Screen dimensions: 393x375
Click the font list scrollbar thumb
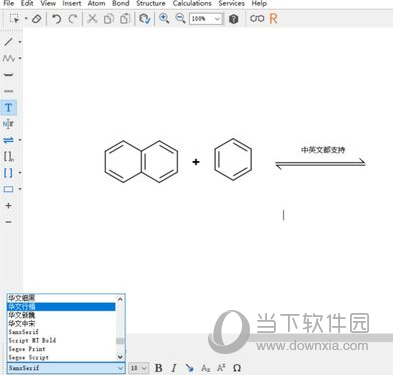tap(120, 341)
